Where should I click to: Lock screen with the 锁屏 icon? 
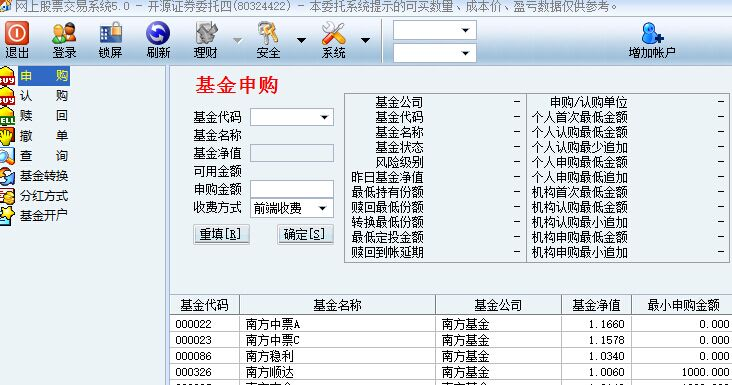(111, 33)
